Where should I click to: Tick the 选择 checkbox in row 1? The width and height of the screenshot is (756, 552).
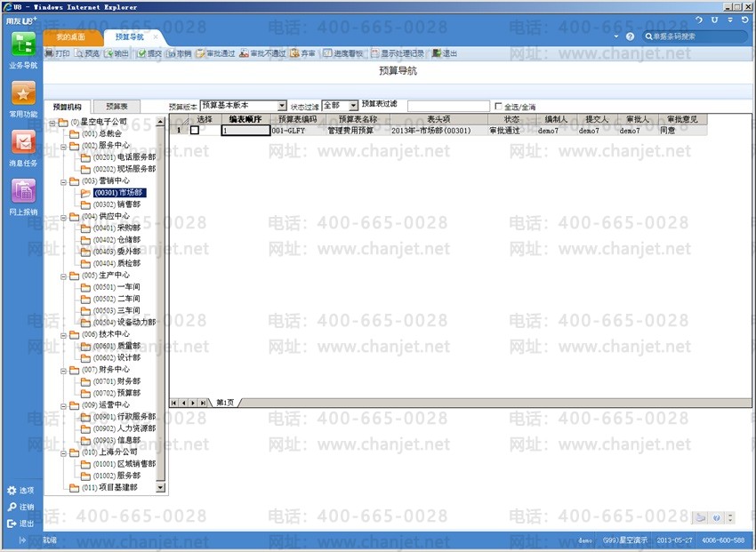[194, 130]
